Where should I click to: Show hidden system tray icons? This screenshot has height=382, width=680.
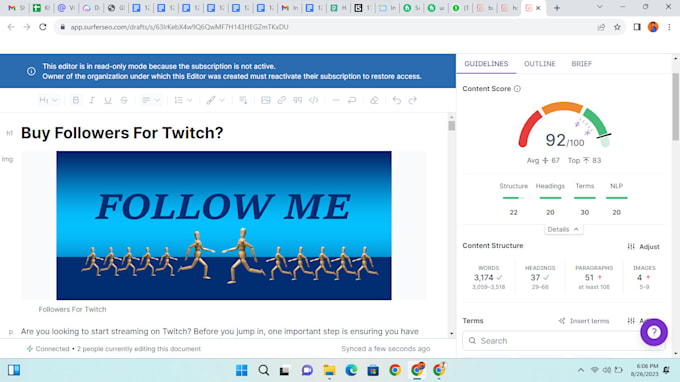[x=581, y=370]
